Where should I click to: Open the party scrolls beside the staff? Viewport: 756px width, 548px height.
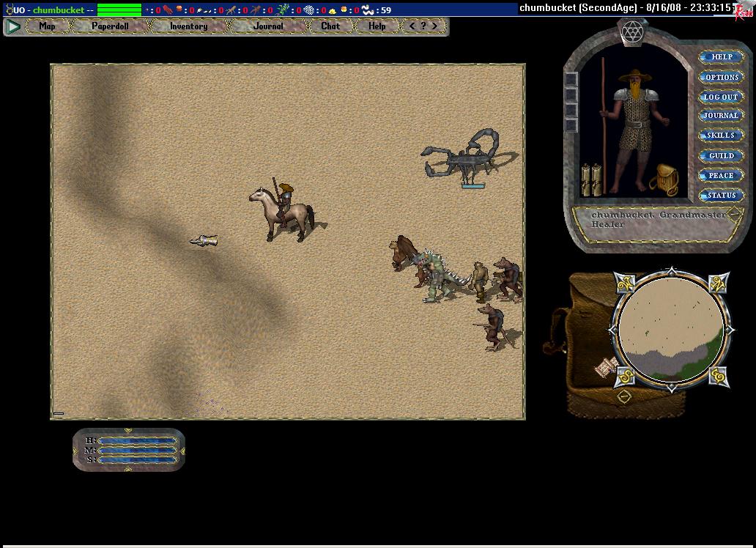(591, 180)
